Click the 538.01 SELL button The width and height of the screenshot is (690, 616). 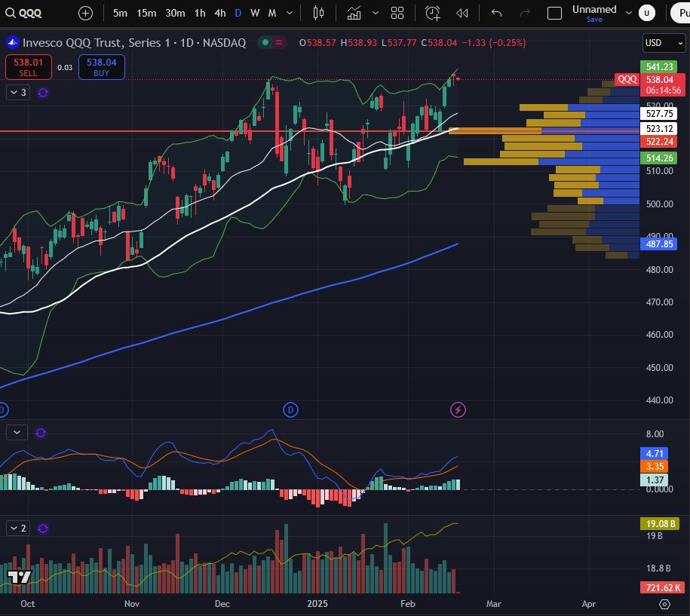(28, 67)
